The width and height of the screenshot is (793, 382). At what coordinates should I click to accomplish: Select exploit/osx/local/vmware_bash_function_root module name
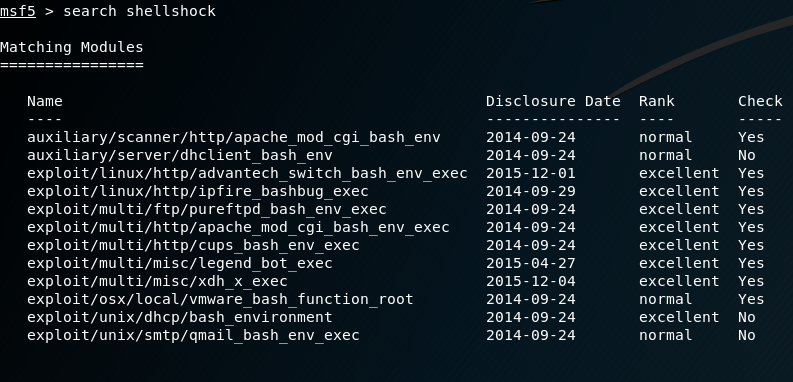[221, 299]
